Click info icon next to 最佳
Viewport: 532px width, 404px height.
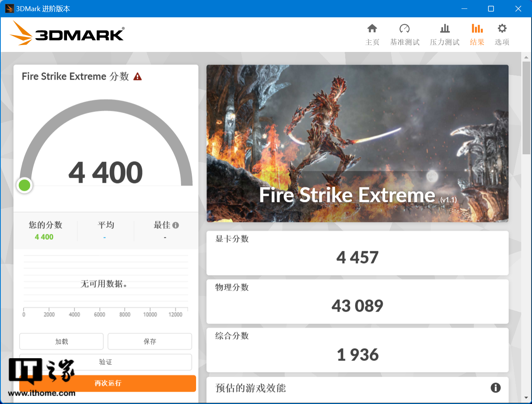pos(176,225)
